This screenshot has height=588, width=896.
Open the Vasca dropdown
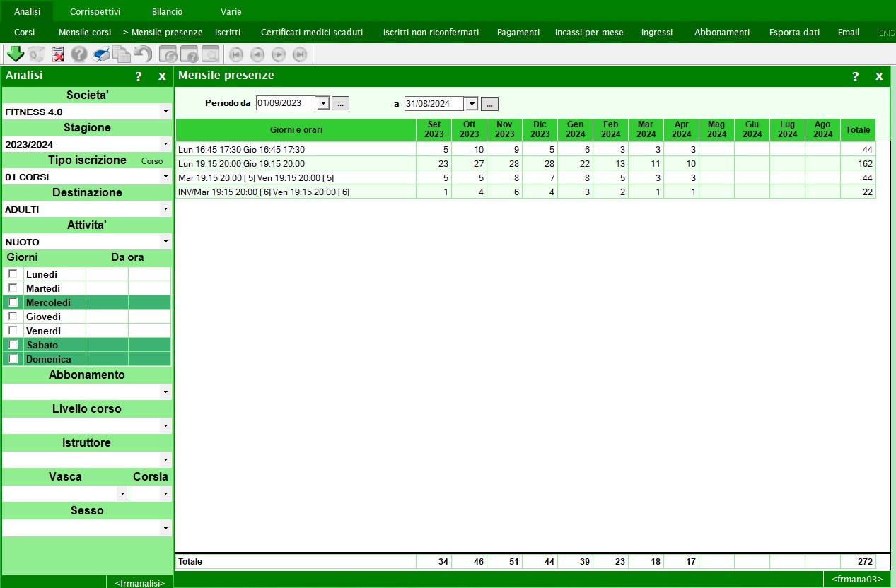[x=122, y=493]
